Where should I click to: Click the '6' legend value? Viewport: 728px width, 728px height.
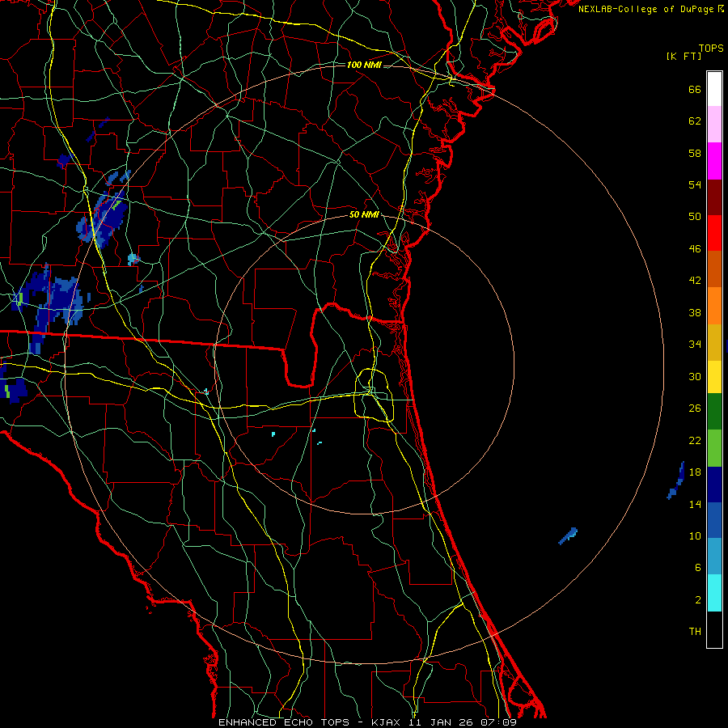click(698, 568)
